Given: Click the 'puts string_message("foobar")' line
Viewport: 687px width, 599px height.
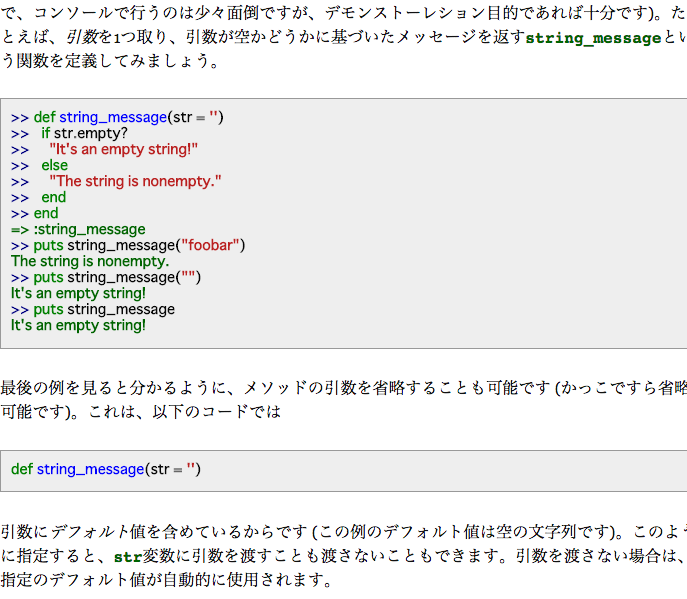Looking at the screenshot, I should [128, 245].
